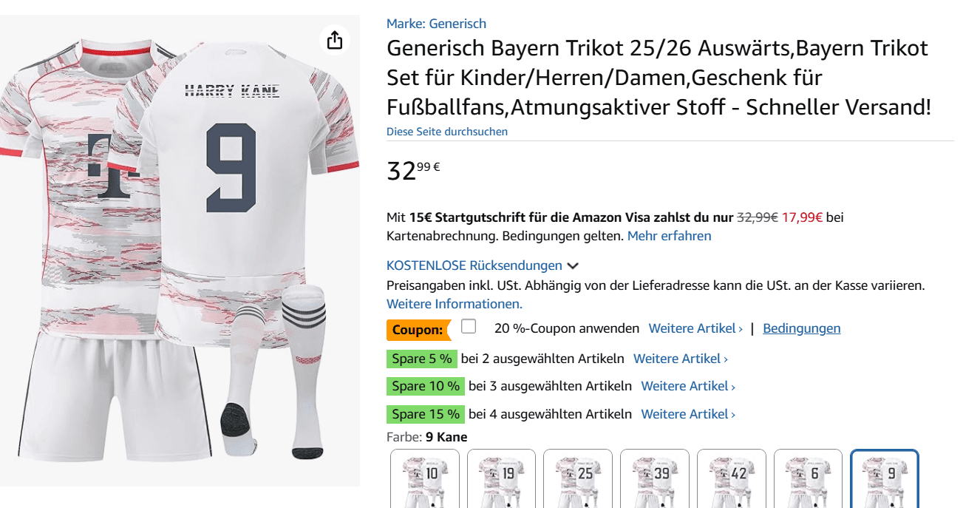
Task: Enable the 20% coupon checkbox
Action: click(469, 325)
